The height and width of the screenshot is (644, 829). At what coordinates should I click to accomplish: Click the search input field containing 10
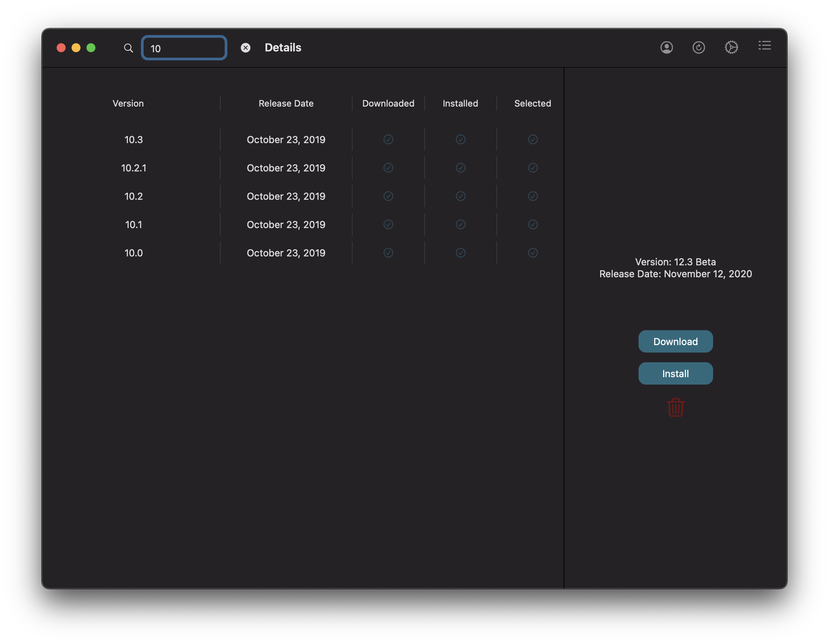pyautogui.click(x=184, y=48)
